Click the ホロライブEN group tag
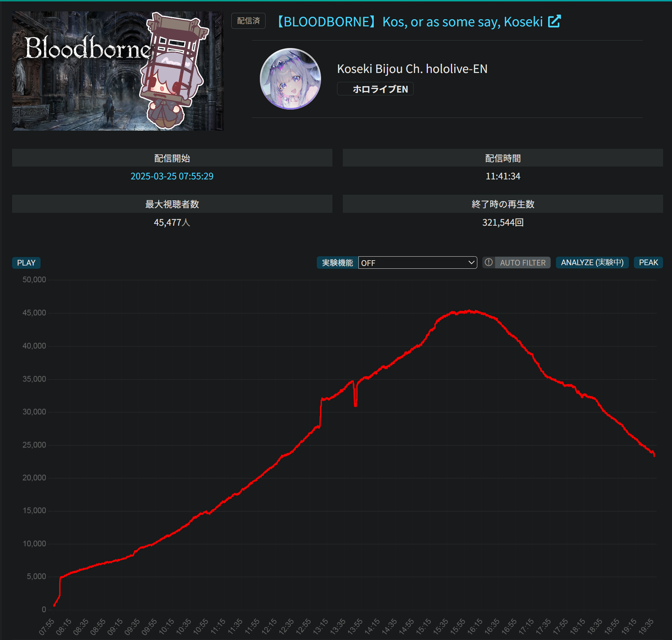This screenshot has height=640, width=672. (x=375, y=89)
